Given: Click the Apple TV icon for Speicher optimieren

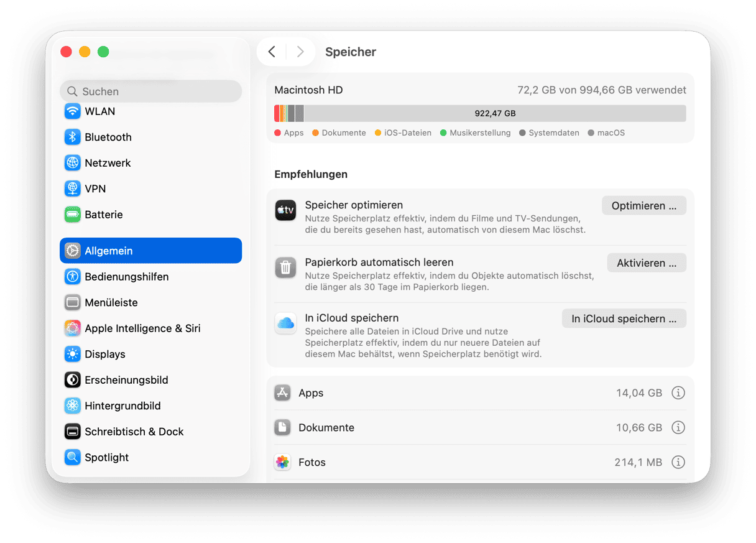Looking at the screenshot, I should [x=285, y=210].
